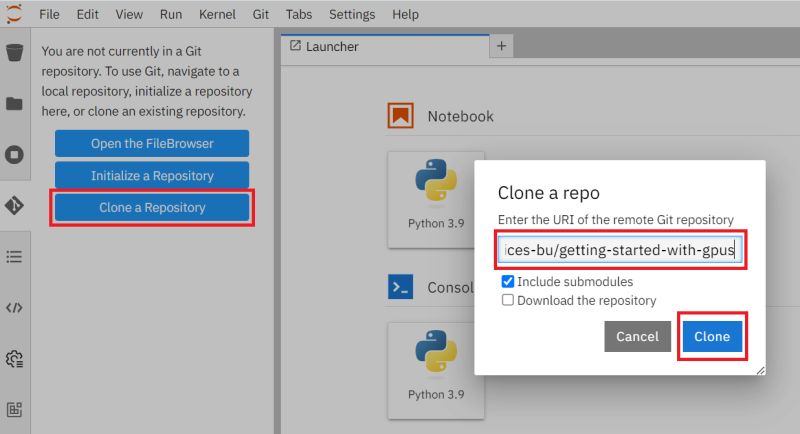Click the Jupyter logo icon
The image size is (800, 434).
click(x=14, y=14)
